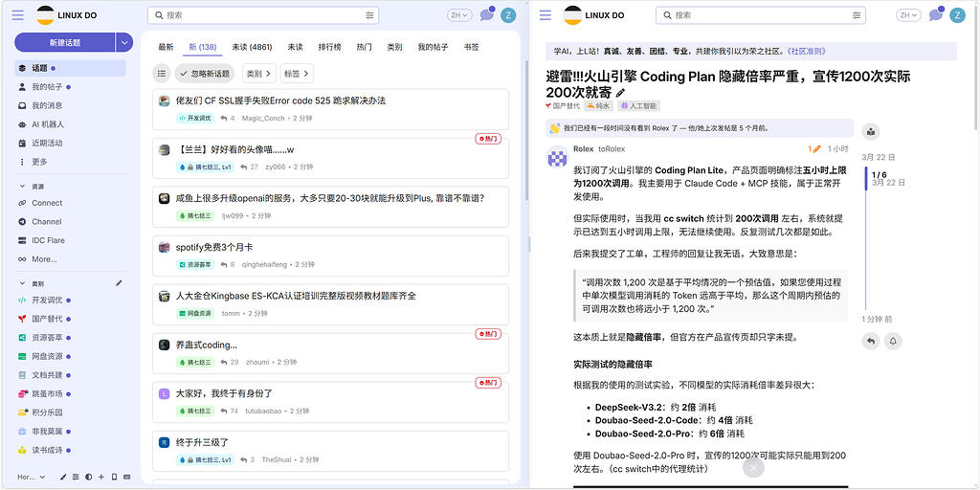Toggle dark mode half-circle icon in sidebar footer
980x490 pixels.
(89, 477)
